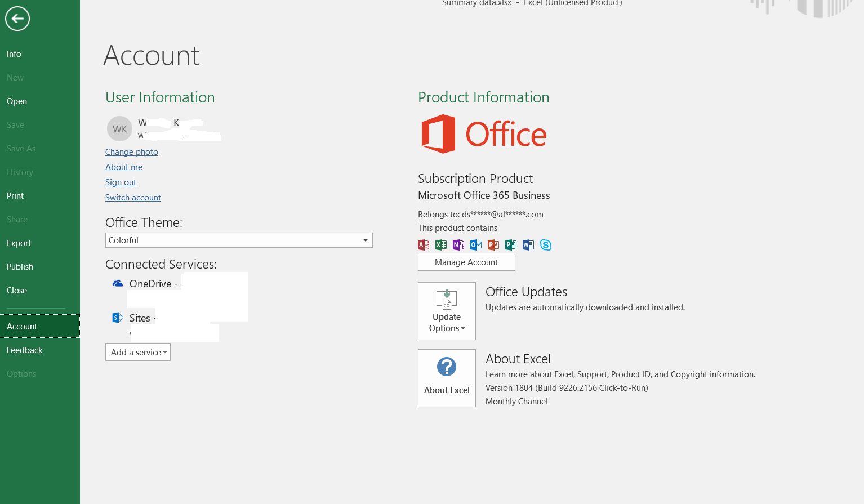The width and height of the screenshot is (864, 504).
Task: Click Share in the sidebar
Action: (x=40, y=220)
